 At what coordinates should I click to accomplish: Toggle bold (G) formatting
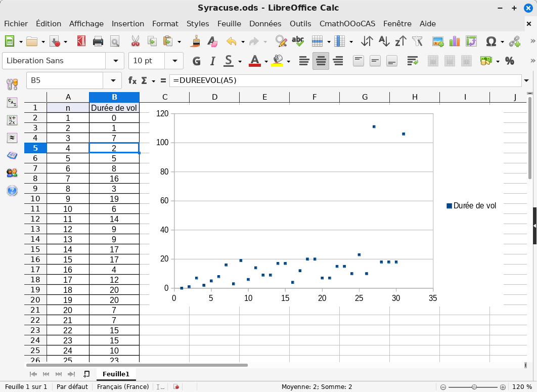(x=197, y=61)
